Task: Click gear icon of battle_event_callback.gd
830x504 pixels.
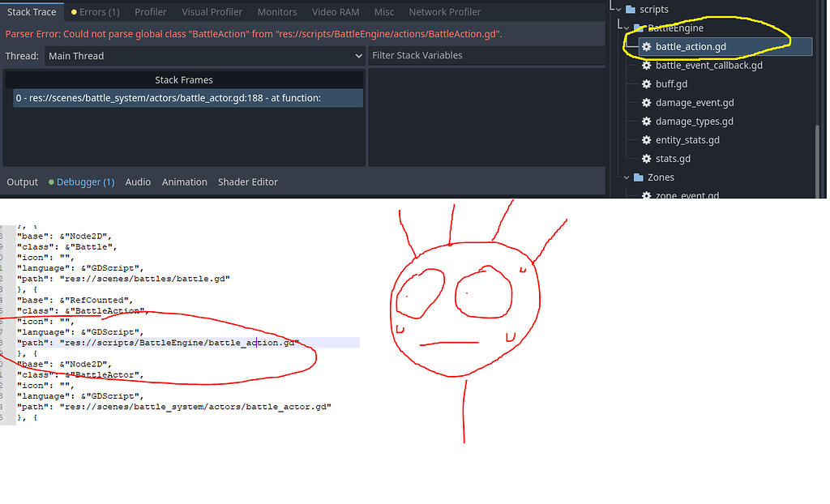Action: (646, 65)
